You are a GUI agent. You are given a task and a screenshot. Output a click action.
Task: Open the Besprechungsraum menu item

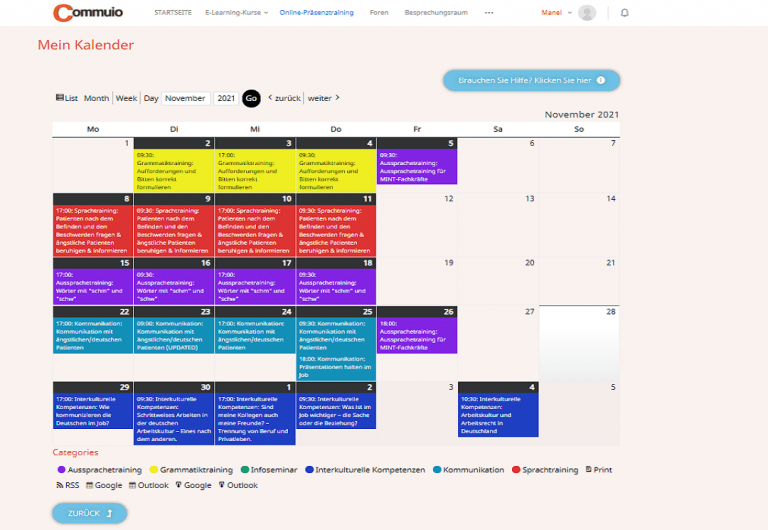click(436, 13)
